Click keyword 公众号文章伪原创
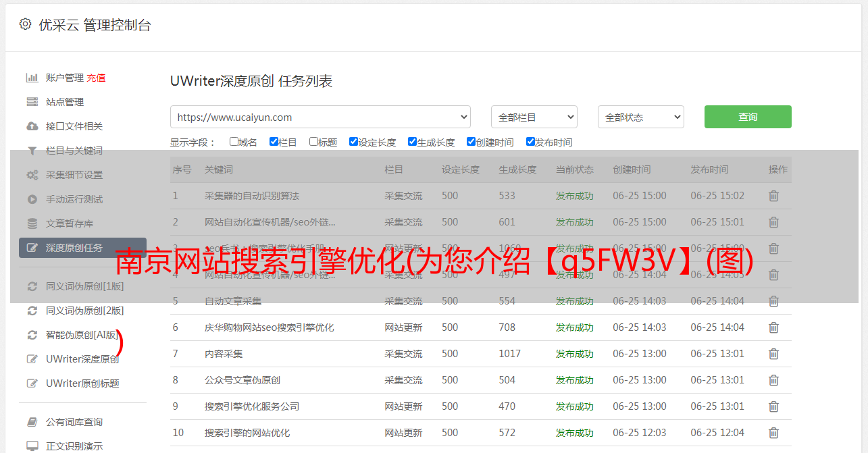Screen dimensions: 868x453 point(242,380)
